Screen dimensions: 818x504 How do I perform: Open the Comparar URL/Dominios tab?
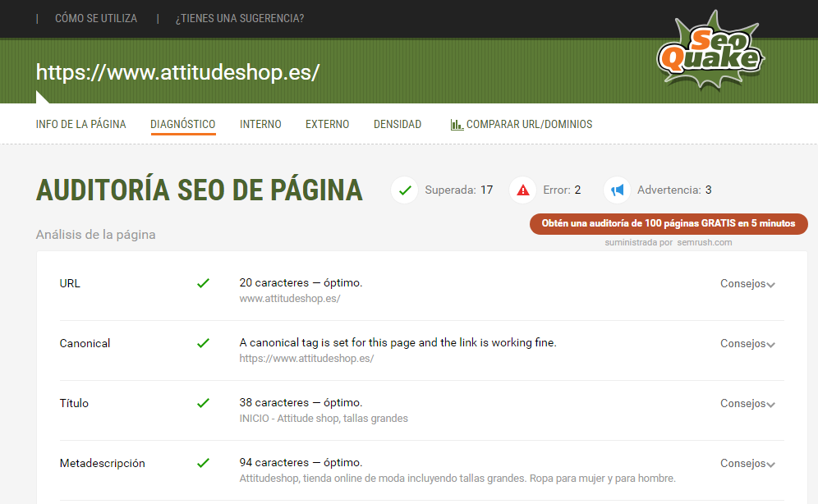tap(522, 125)
